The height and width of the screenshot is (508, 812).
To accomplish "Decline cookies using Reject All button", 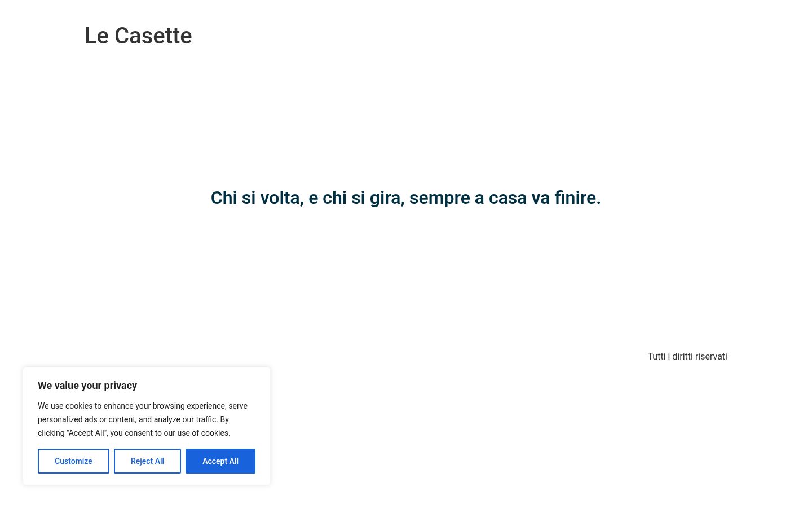I will tap(147, 461).
